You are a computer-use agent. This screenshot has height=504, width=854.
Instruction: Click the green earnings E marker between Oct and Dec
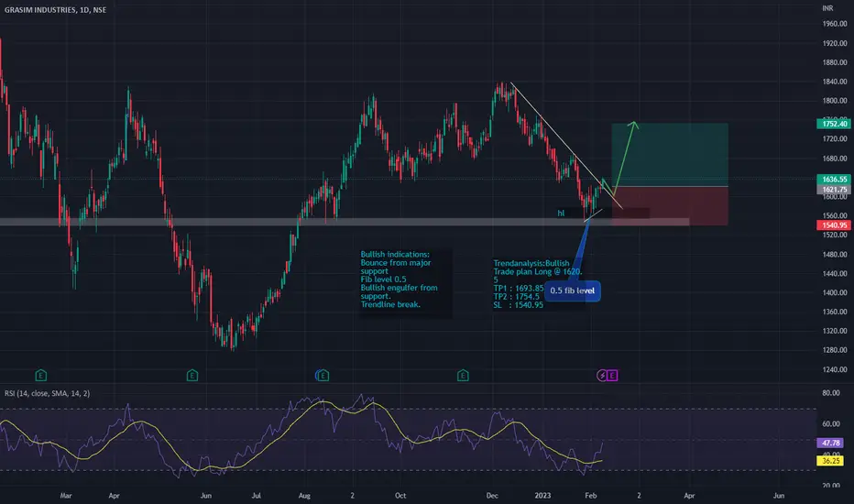pos(463,375)
